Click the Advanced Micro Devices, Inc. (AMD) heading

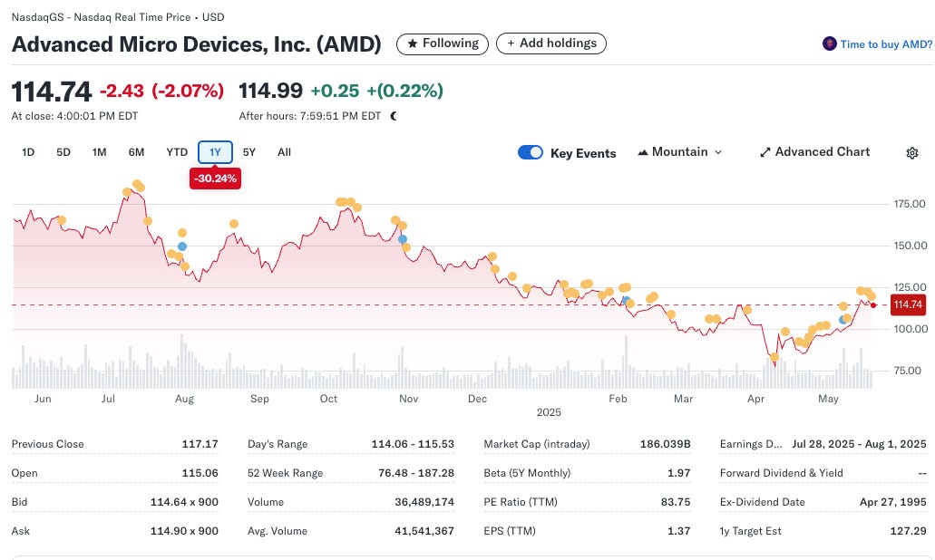click(x=196, y=44)
